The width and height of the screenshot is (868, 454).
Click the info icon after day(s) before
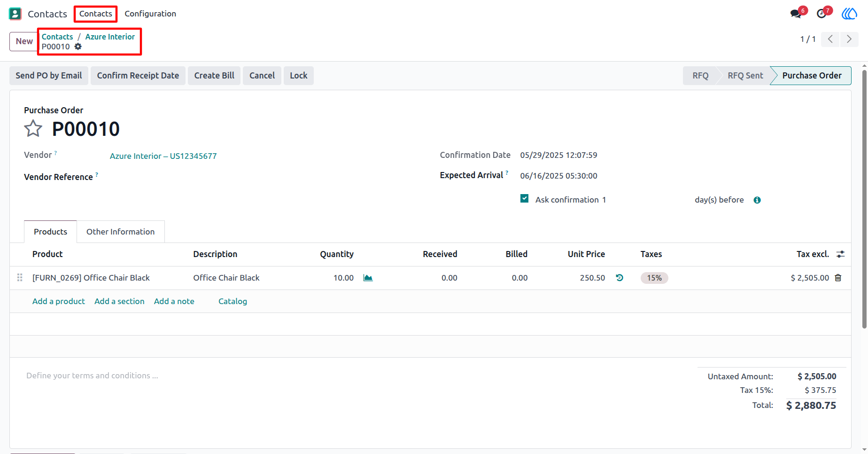[x=757, y=200]
